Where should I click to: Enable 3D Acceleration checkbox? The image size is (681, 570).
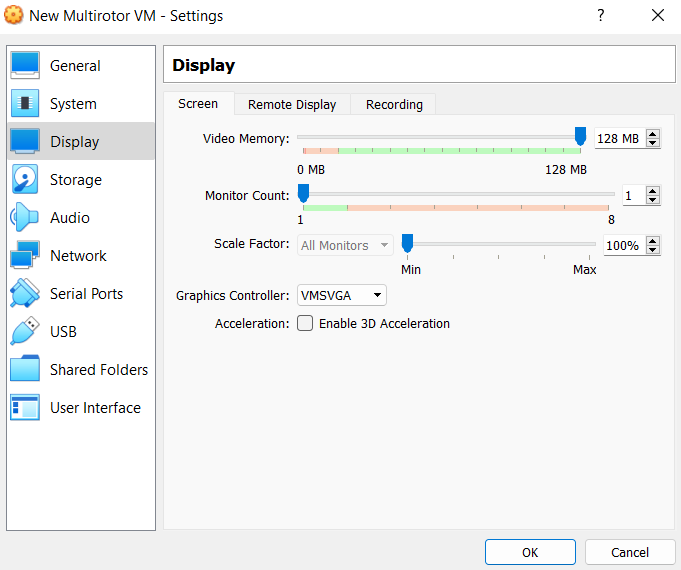click(305, 323)
